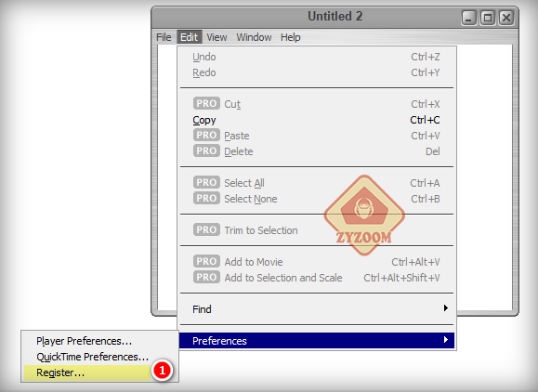
Task: Choose Copy from the Edit menu
Action: pos(317,120)
